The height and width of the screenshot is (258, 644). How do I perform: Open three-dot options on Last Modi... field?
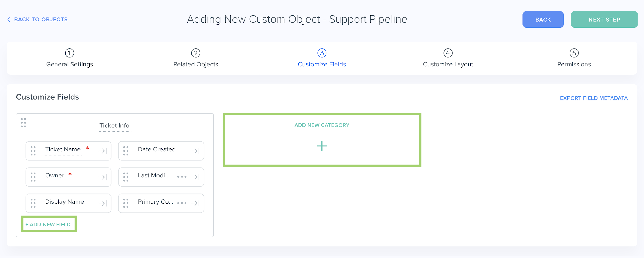[182, 177]
